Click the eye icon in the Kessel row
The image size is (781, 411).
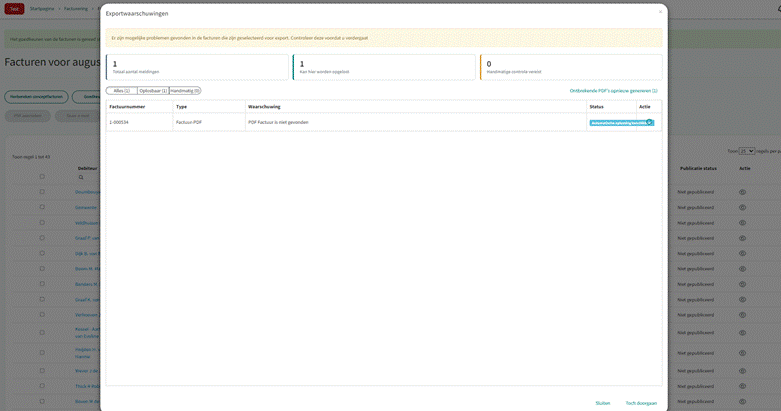pyautogui.click(x=742, y=333)
